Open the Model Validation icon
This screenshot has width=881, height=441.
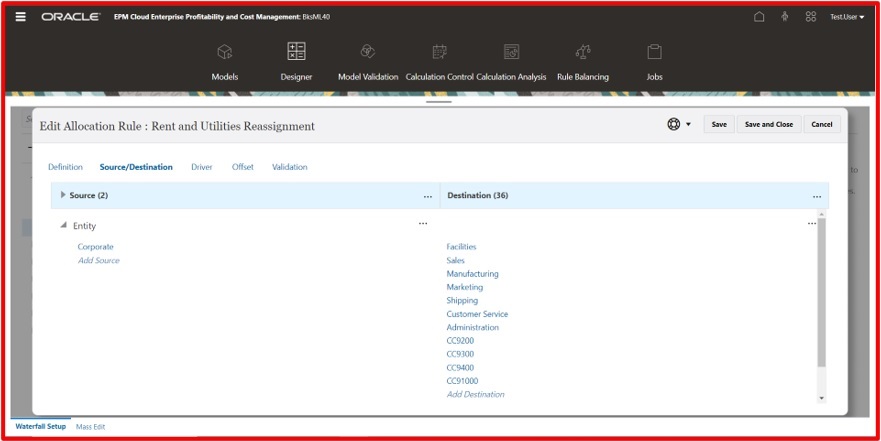[367, 52]
